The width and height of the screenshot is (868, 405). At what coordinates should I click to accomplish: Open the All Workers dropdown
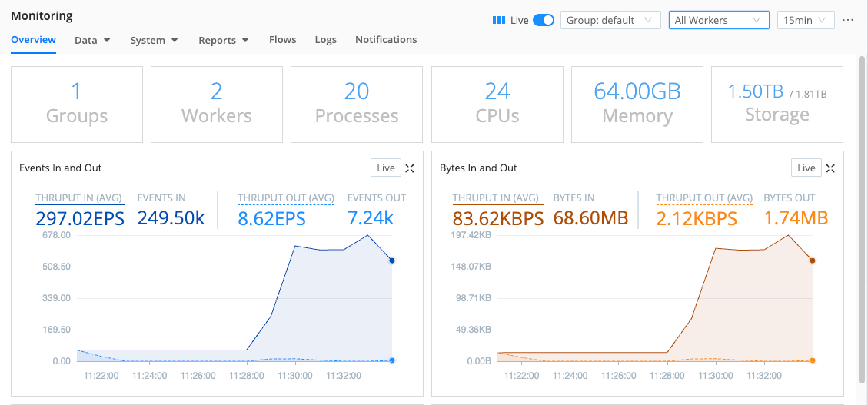(x=718, y=21)
